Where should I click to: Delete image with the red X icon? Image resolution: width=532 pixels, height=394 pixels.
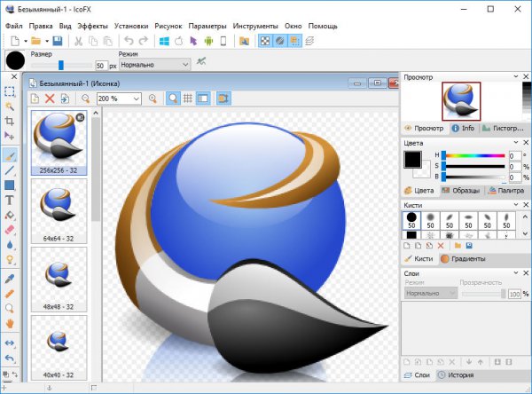50,98
